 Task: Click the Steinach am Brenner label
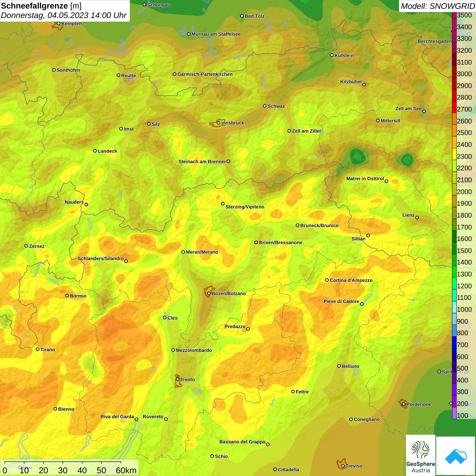click(x=202, y=161)
